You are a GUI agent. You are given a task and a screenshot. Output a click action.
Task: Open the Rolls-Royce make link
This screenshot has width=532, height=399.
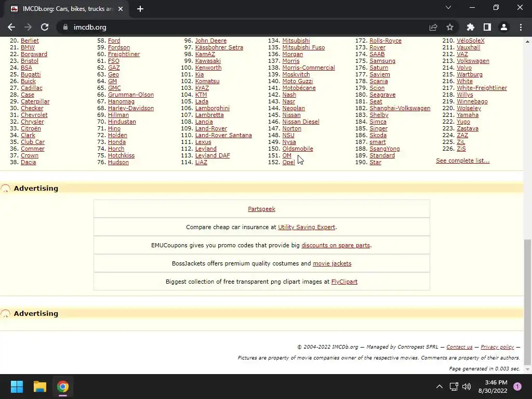tap(385, 41)
